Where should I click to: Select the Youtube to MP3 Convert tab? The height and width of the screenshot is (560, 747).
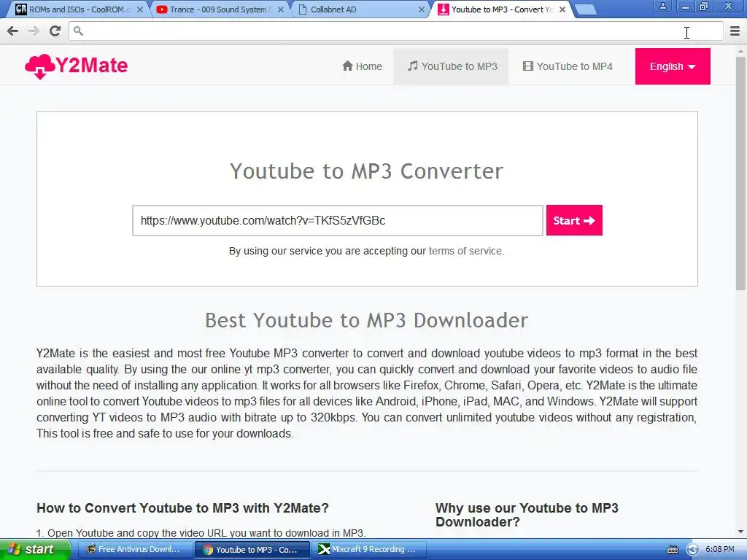(500, 9)
